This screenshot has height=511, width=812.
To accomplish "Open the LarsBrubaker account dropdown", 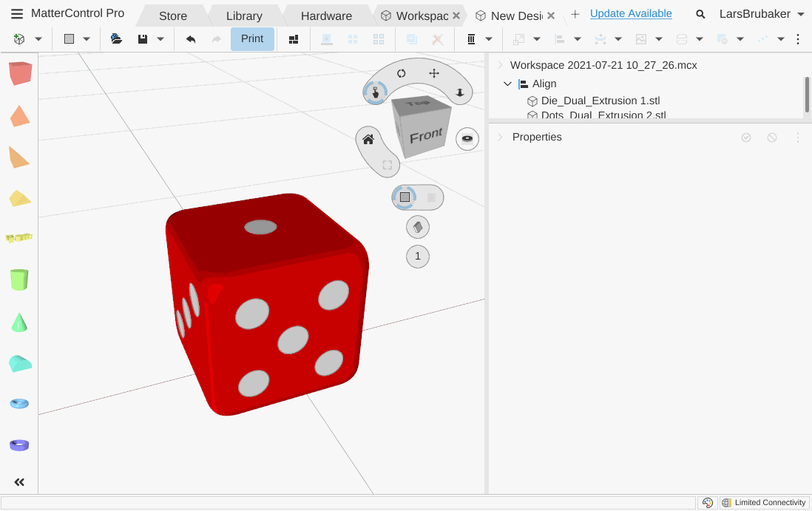I will 762,14.
